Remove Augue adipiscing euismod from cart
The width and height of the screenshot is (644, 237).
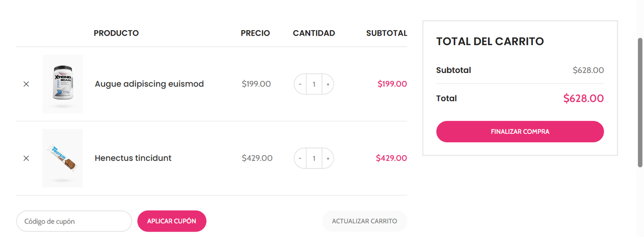pos(26,84)
